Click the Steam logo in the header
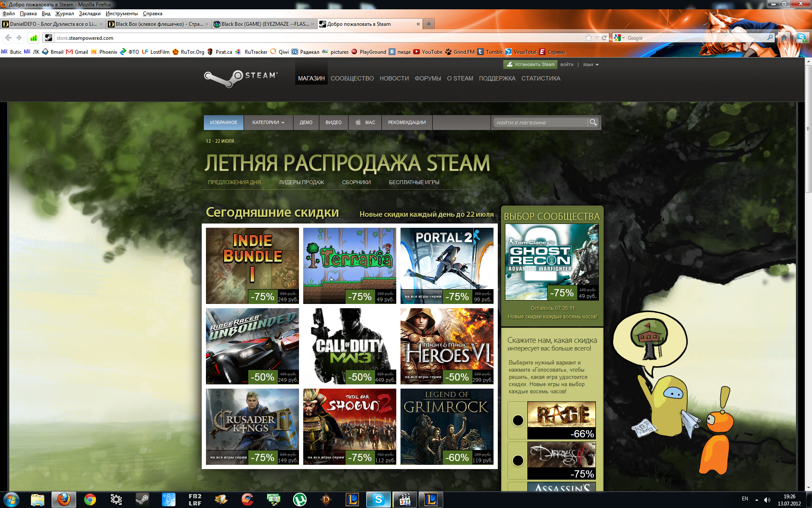 pyautogui.click(x=241, y=78)
